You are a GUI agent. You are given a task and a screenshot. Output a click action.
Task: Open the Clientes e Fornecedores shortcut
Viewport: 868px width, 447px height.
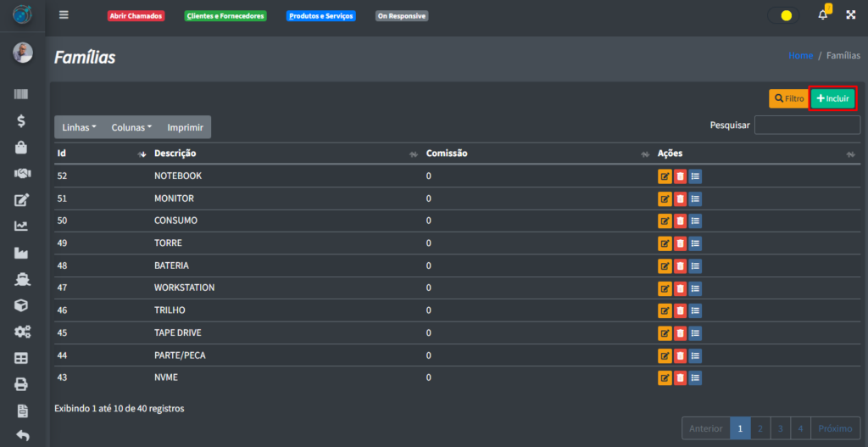tap(225, 16)
